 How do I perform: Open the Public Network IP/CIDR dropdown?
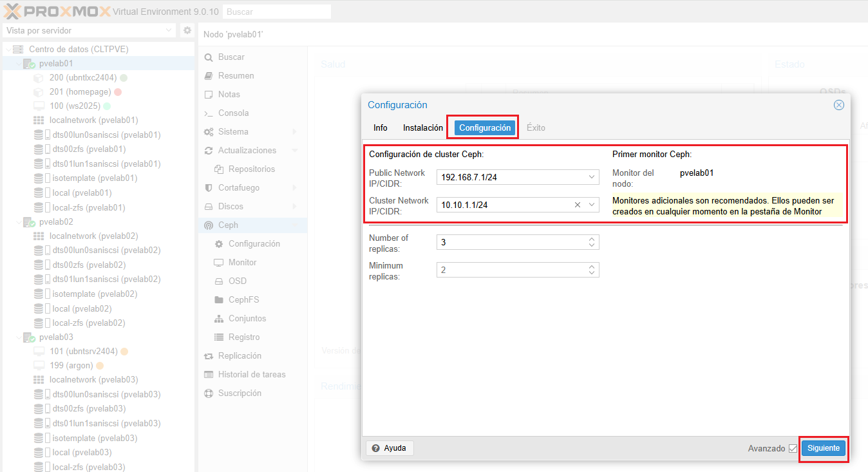(592, 177)
